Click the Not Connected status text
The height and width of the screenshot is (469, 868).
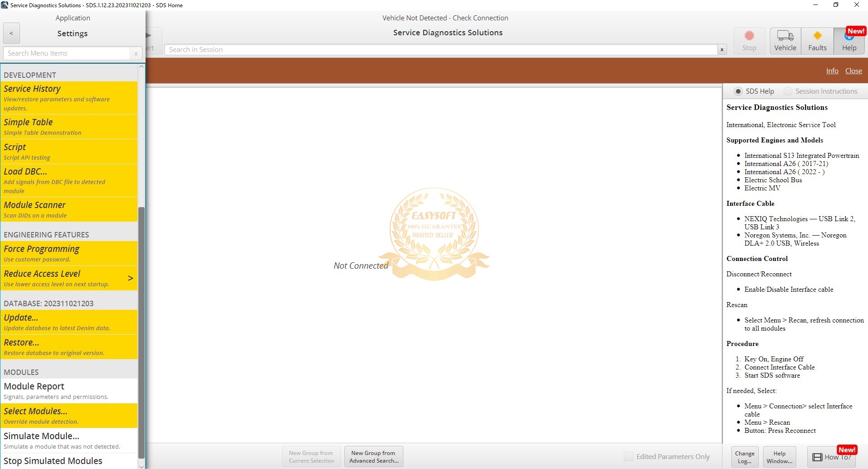361,266
